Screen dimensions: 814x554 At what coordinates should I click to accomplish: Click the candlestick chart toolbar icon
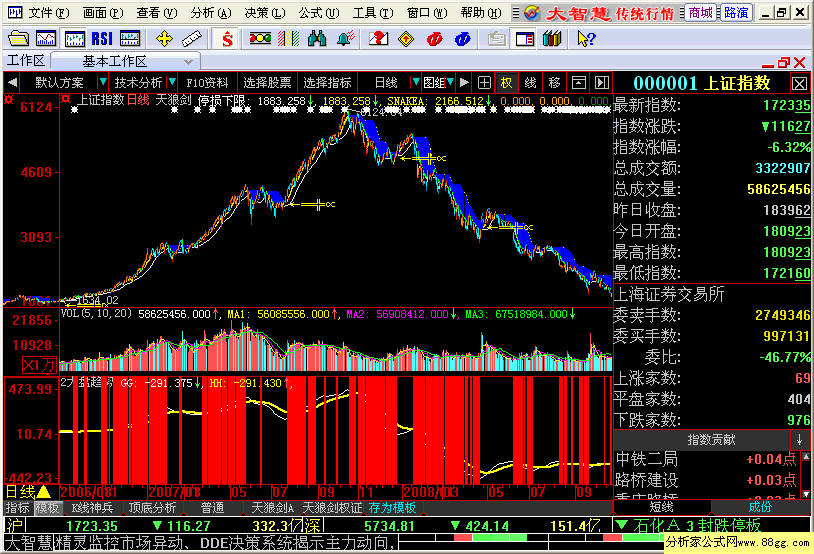click(74, 38)
